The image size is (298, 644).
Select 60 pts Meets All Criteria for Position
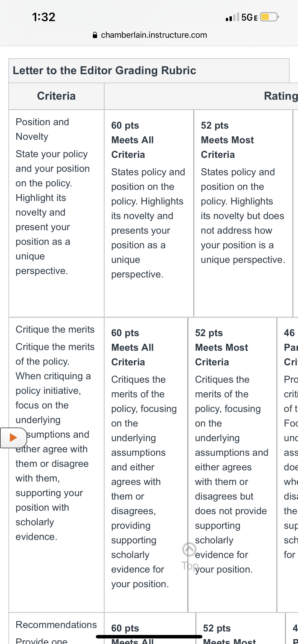[x=149, y=214]
